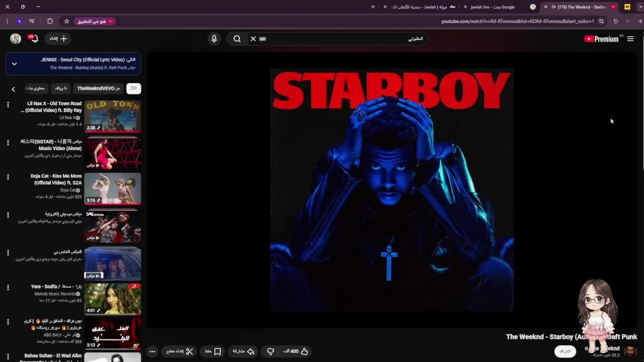644x362 pixels.
Task: Open new browser tab with plus
Action: (x=373, y=7)
